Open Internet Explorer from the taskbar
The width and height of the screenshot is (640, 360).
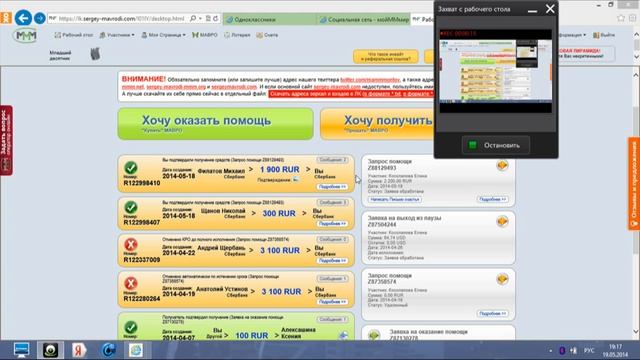tap(136, 350)
